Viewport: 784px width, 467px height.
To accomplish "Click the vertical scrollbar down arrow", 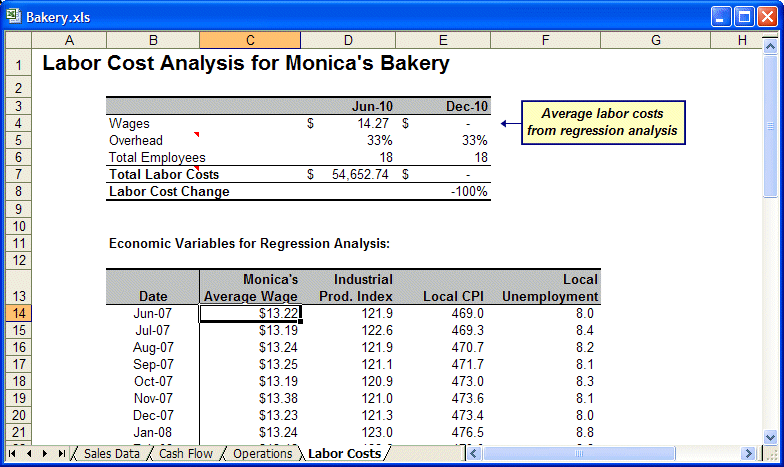I will point(770,436).
